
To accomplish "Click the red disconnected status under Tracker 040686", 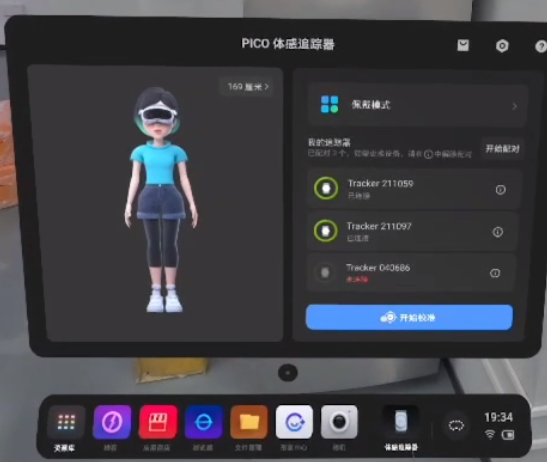I will [x=357, y=279].
